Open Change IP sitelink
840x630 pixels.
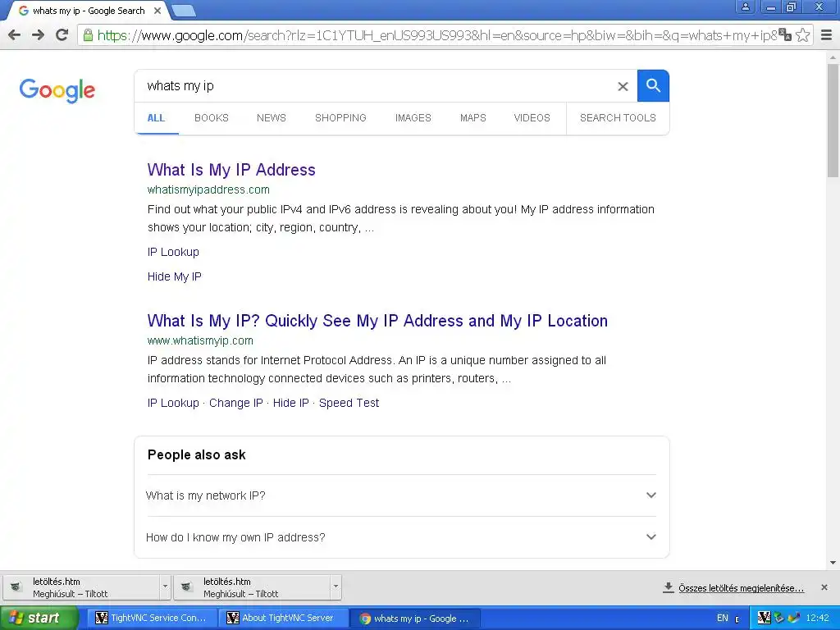236,403
